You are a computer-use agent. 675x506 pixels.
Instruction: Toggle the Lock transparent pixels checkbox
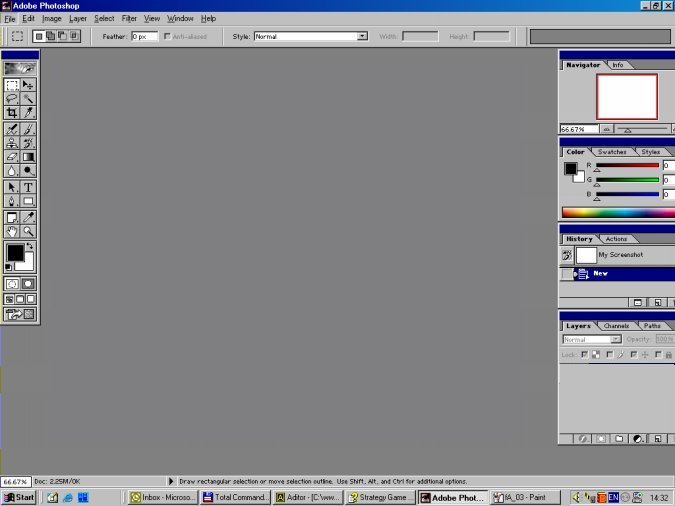click(584, 354)
